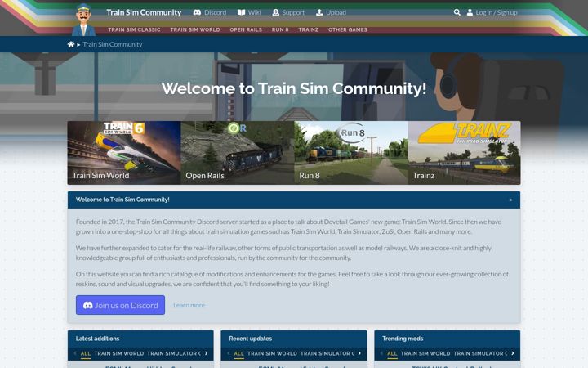Click the Latest additions panel heading

pos(97,339)
